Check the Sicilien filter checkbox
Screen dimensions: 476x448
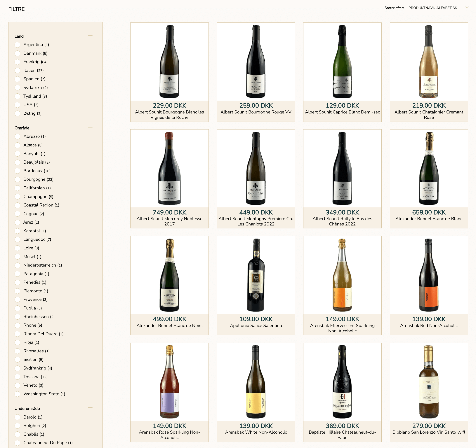(18, 360)
